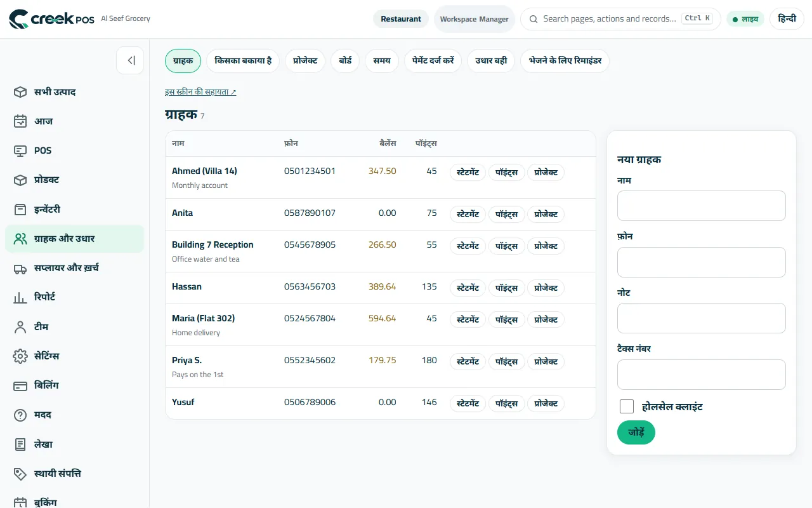The image size is (812, 508).
Task: Collapse the sidebar with the arrow button
Action: (130, 60)
